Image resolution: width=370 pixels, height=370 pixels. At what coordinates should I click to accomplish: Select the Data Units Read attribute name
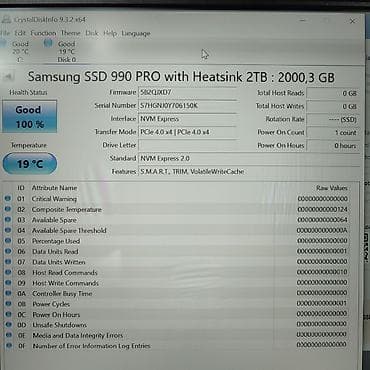pos(55,252)
